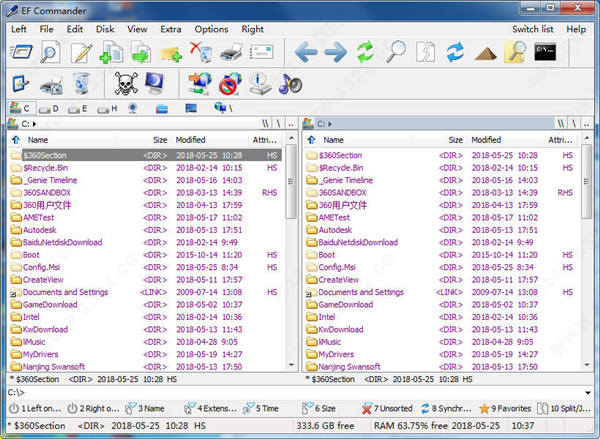Click the blue Forward arrow icon
The image size is (600, 439).
[x=335, y=52]
